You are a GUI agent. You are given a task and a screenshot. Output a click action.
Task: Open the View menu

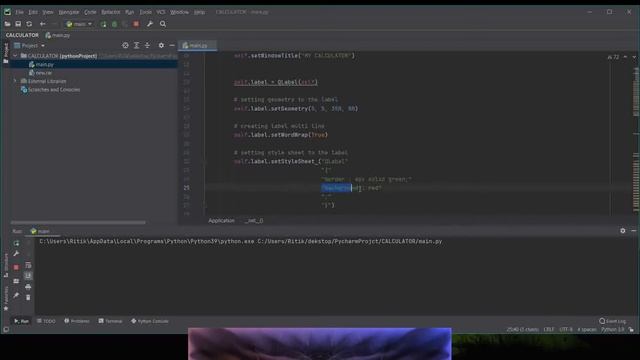click(48, 12)
